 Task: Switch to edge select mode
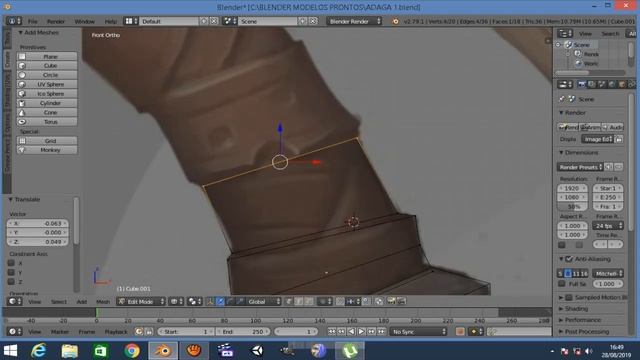tap(299, 301)
